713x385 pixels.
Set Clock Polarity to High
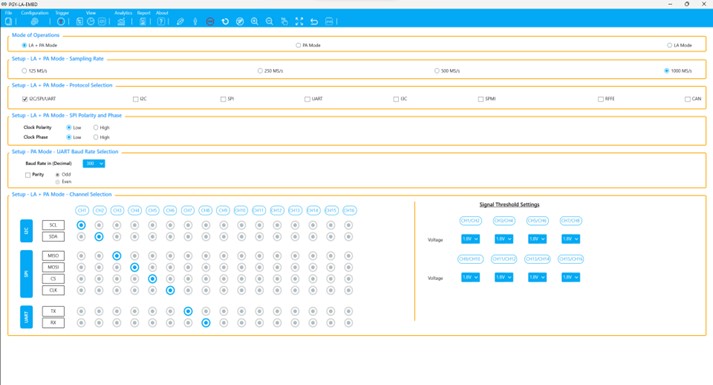point(96,128)
